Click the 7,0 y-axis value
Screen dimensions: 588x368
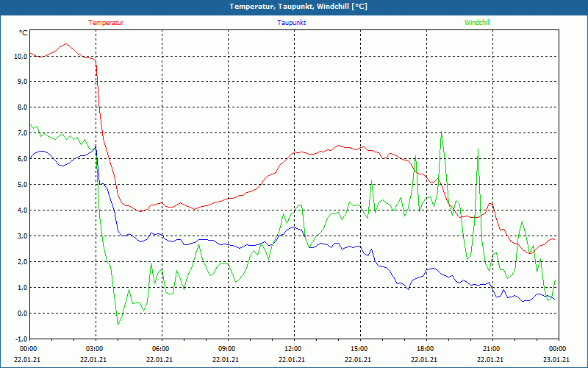[22, 133]
